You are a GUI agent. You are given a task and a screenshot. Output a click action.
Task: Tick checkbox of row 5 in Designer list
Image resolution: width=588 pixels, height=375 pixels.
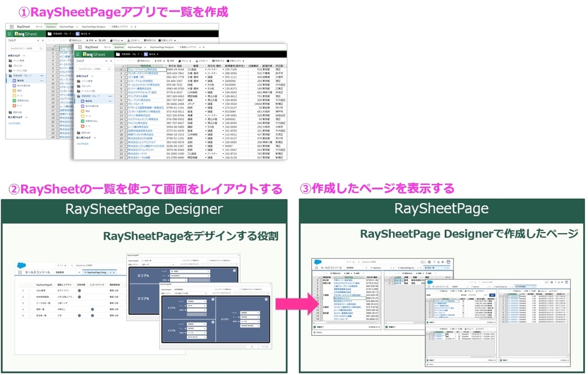click(29, 315)
